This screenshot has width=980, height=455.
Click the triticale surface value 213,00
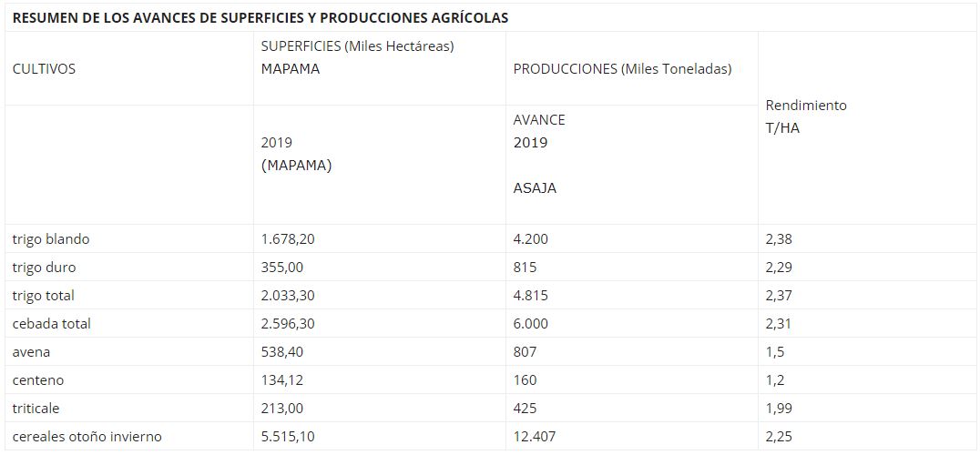pyautogui.click(x=281, y=409)
